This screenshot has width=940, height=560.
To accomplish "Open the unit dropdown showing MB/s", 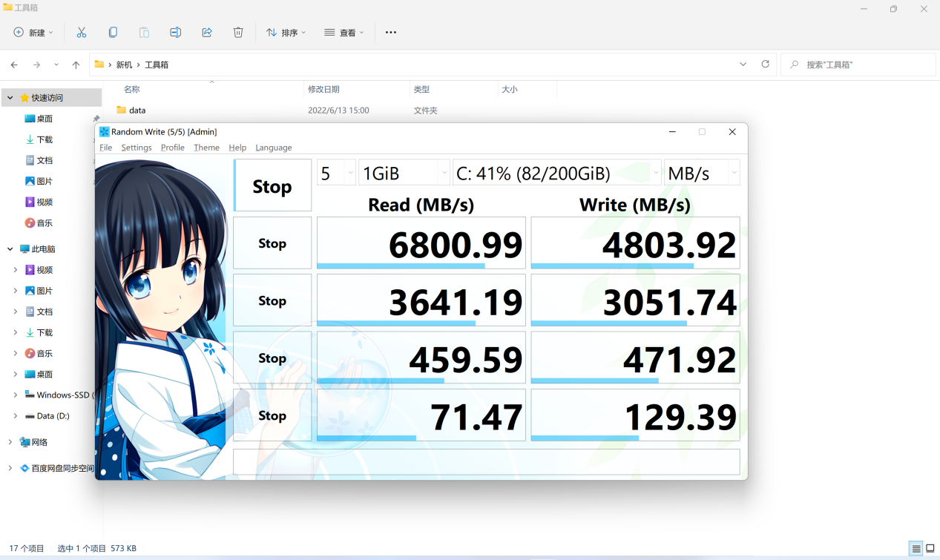I will tap(702, 173).
